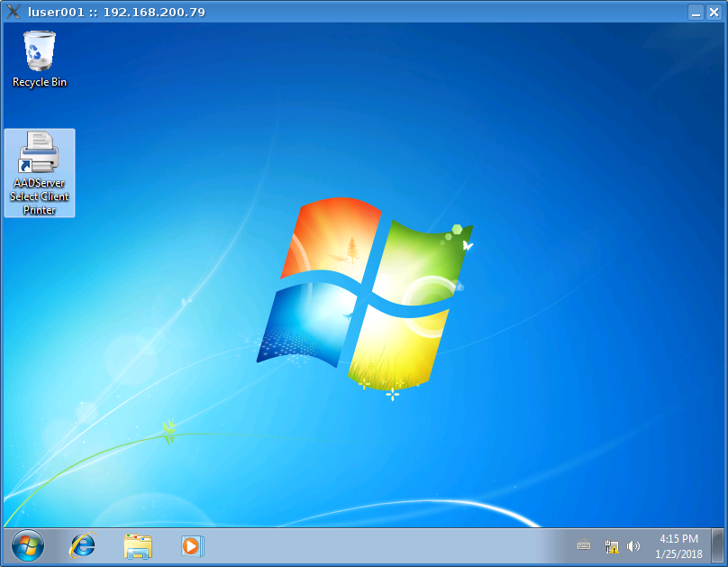Screen dimensions: 728x567
Task: Minimize the luser001 remote session window
Action: tap(696, 12)
